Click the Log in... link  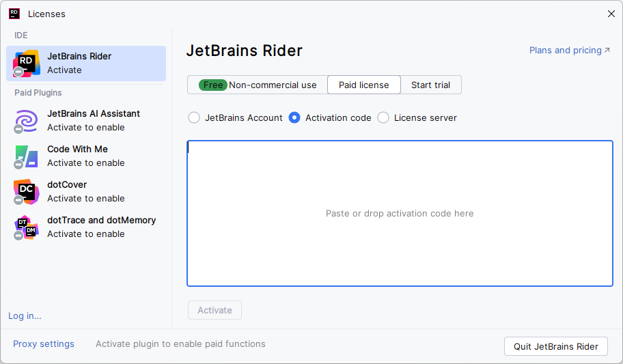[25, 316]
